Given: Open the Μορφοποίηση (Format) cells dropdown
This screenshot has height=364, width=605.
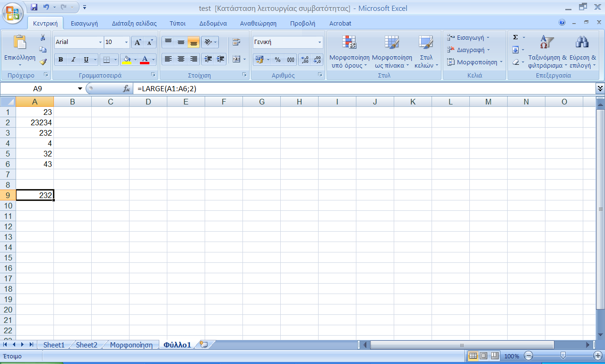Looking at the screenshot, I should (x=475, y=62).
